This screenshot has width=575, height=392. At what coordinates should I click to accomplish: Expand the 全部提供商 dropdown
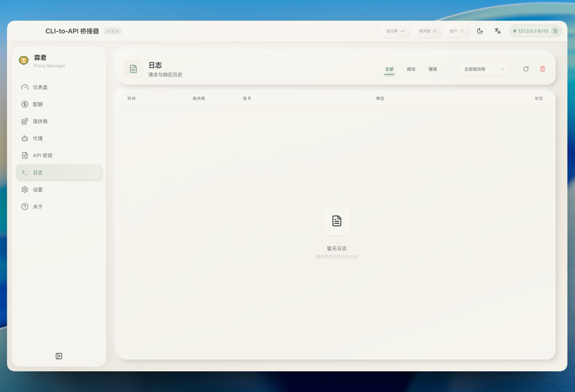tap(484, 69)
